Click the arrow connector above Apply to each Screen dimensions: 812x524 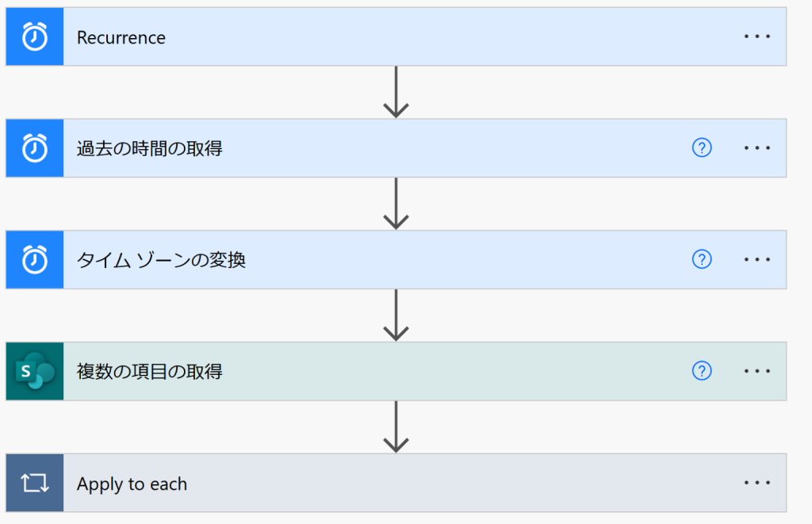pos(396,426)
